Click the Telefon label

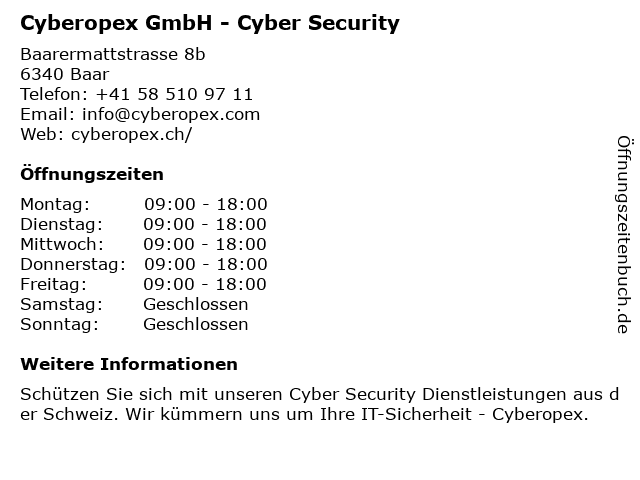(x=54, y=94)
